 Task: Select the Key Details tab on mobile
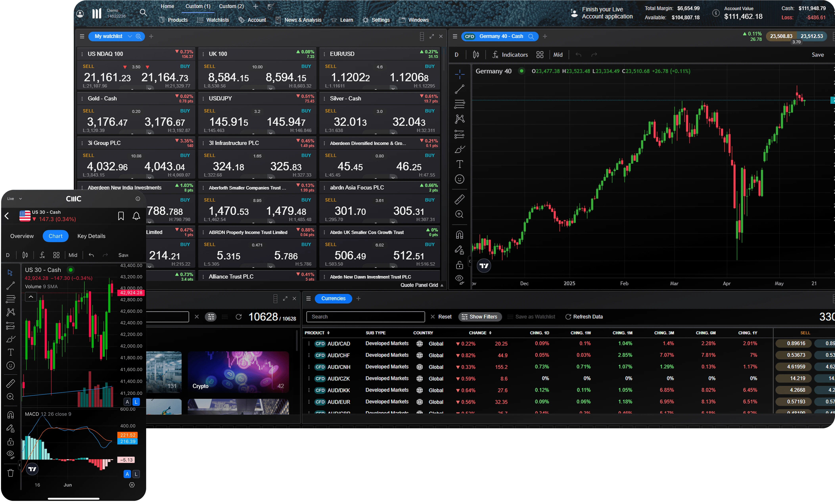[91, 236]
